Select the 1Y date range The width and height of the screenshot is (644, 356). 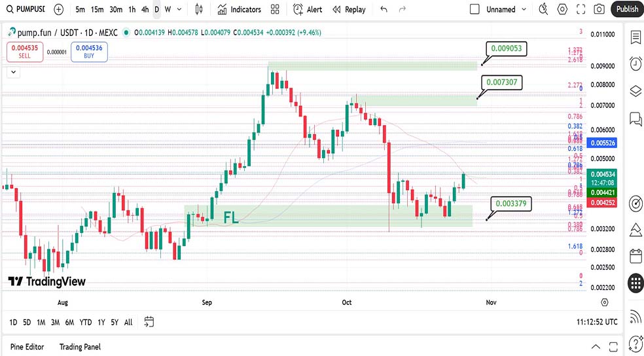point(101,322)
